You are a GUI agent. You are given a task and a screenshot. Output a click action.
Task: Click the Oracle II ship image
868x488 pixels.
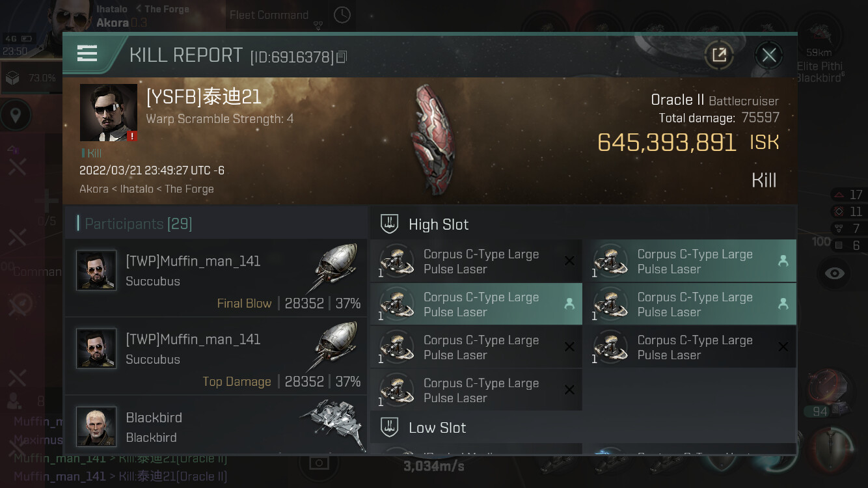click(x=433, y=139)
